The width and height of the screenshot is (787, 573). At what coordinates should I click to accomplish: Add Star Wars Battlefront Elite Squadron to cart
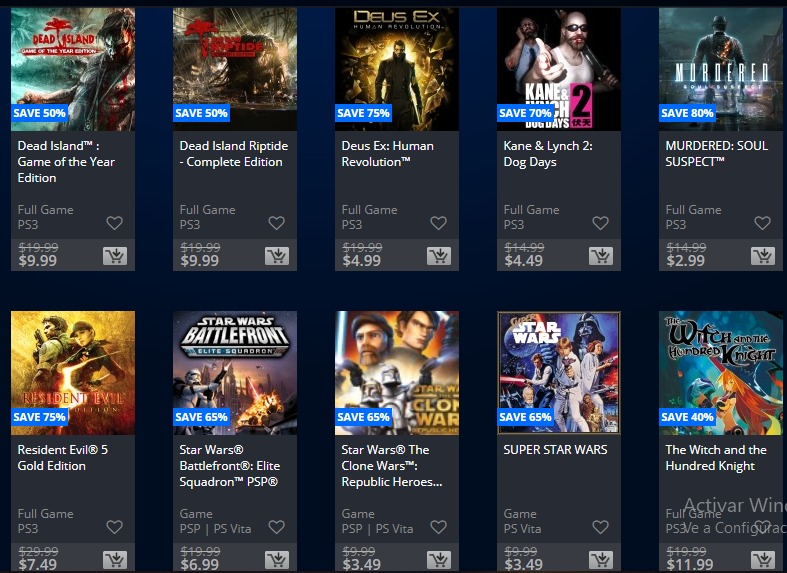pyautogui.click(x=277, y=560)
